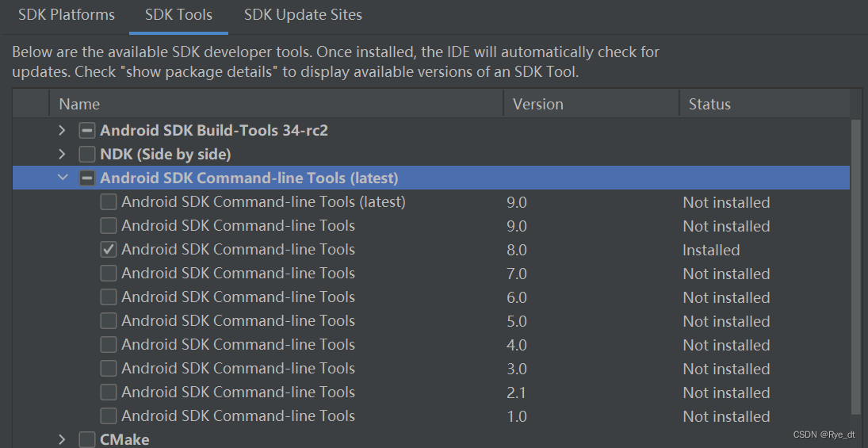The height and width of the screenshot is (448, 868).
Task: Open the SDK Update Sites tab
Action: (303, 15)
